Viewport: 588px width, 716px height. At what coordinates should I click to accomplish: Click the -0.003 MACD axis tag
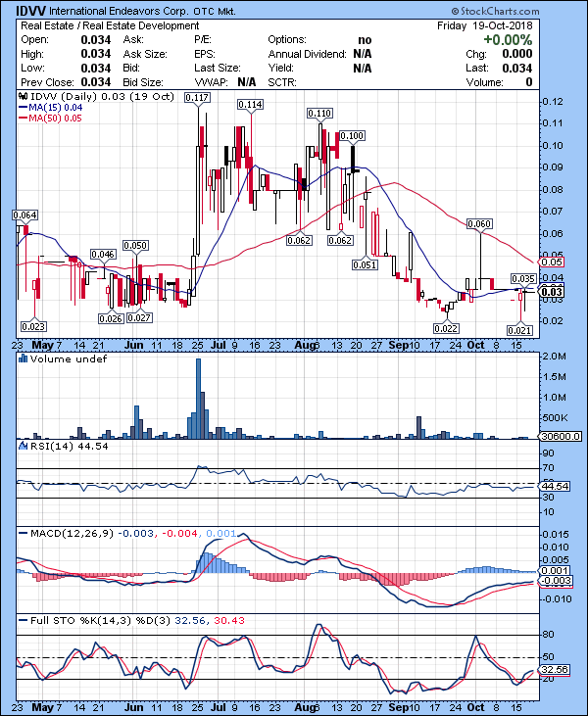556,581
